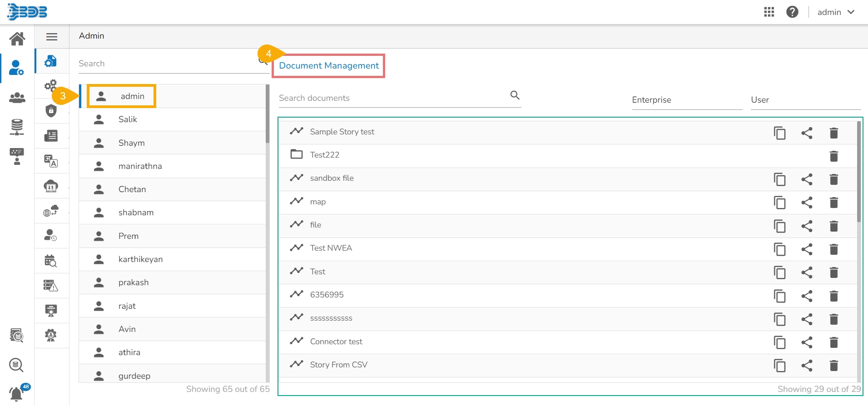Open the Enterprise filter dropdown
This screenshot has width=868, height=406.
point(686,100)
